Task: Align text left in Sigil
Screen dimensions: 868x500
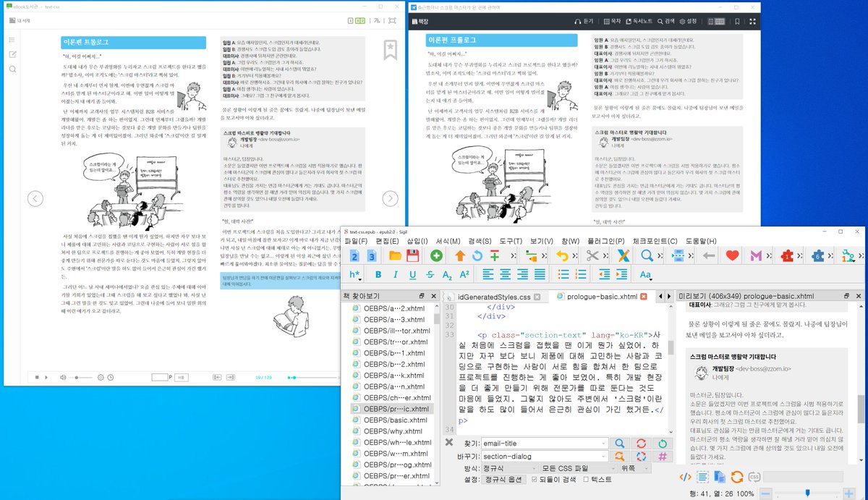Action: (x=489, y=274)
